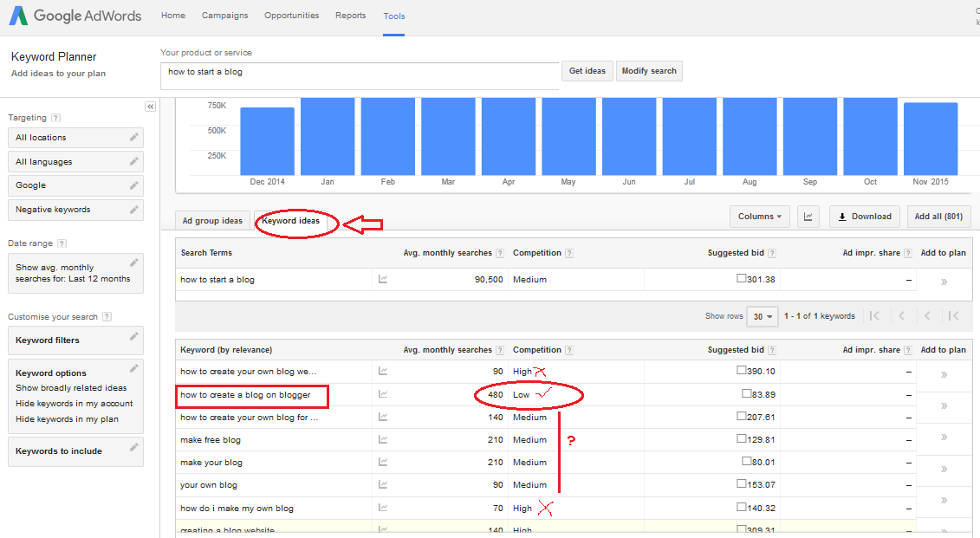
Task: Open Suggested bid help icon in Search Terms header
Action: tap(772, 253)
